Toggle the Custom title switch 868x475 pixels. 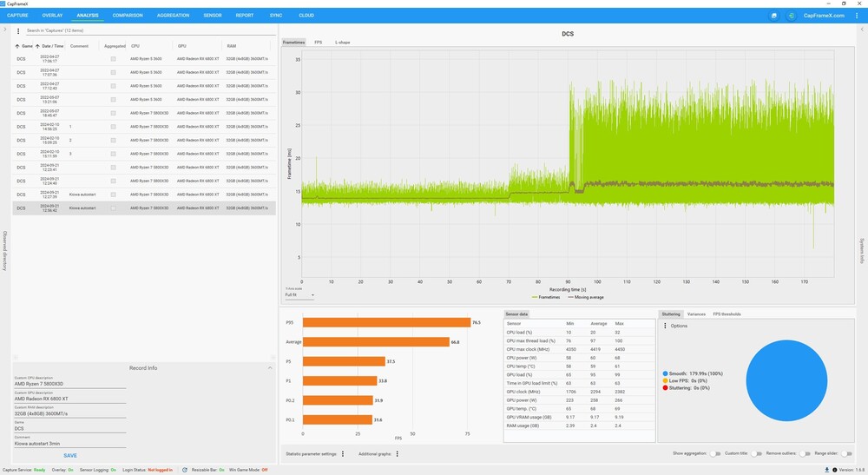coord(757,453)
